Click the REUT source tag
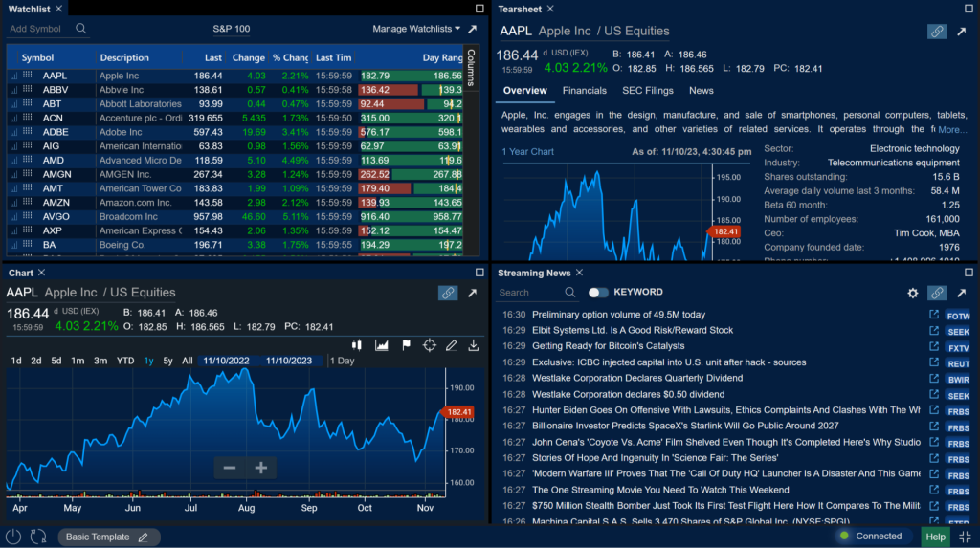The image size is (980, 548). [x=958, y=363]
